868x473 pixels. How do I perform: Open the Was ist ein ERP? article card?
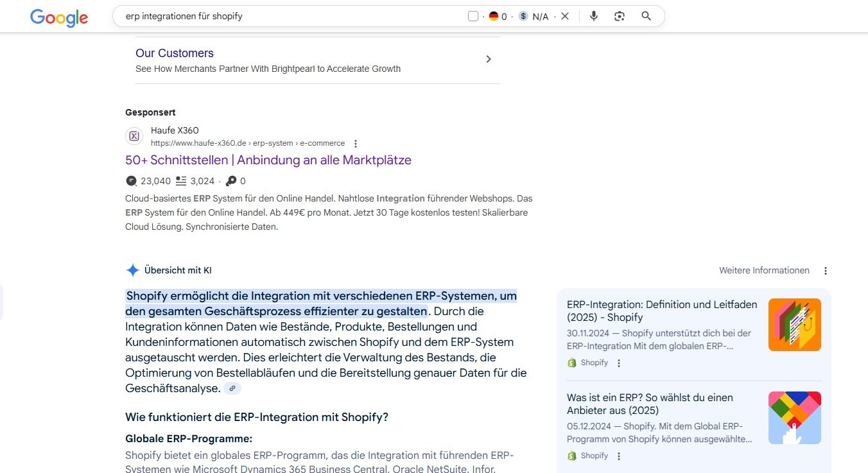650,404
